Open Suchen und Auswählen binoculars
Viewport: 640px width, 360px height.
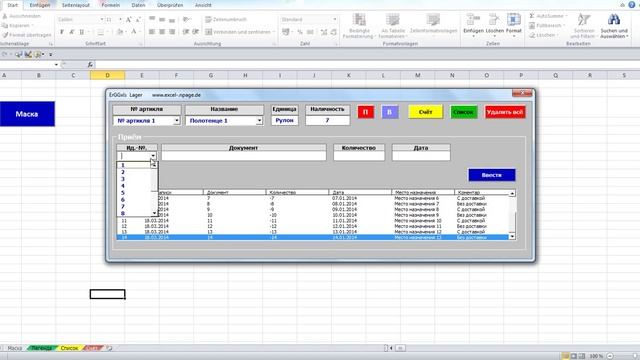[614, 25]
